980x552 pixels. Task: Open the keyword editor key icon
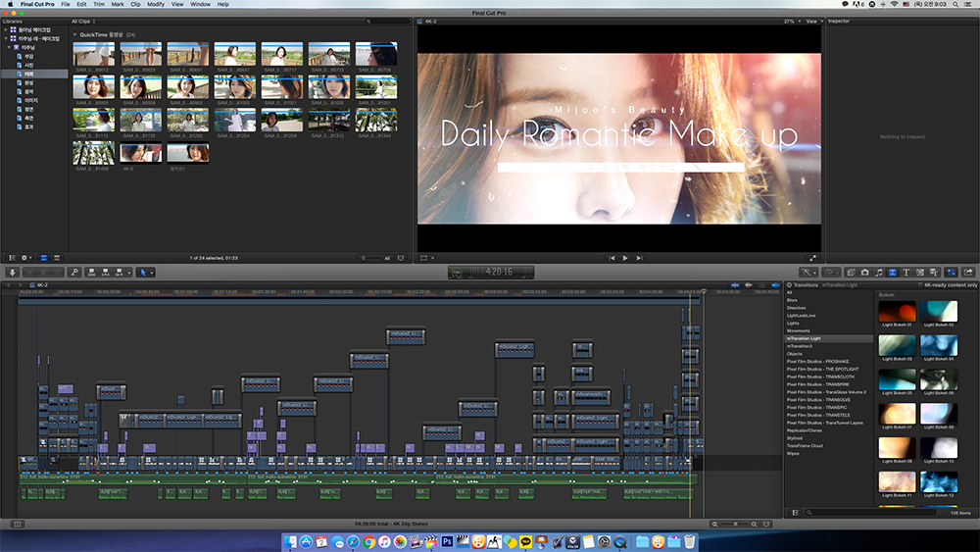click(x=74, y=272)
